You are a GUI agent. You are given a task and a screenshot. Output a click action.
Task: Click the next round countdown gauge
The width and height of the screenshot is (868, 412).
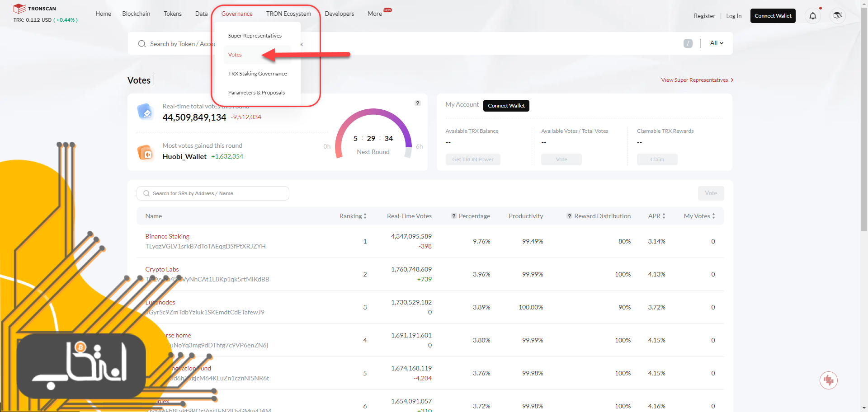click(x=373, y=135)
